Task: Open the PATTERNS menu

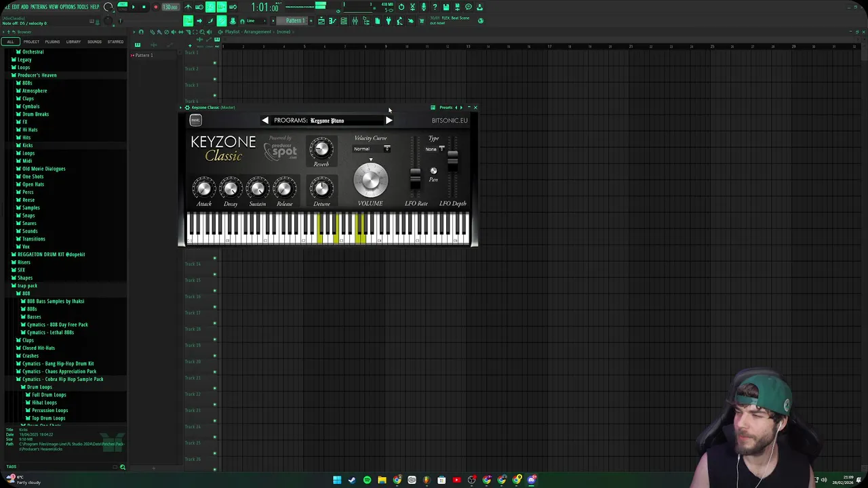Action: point(38,7)
